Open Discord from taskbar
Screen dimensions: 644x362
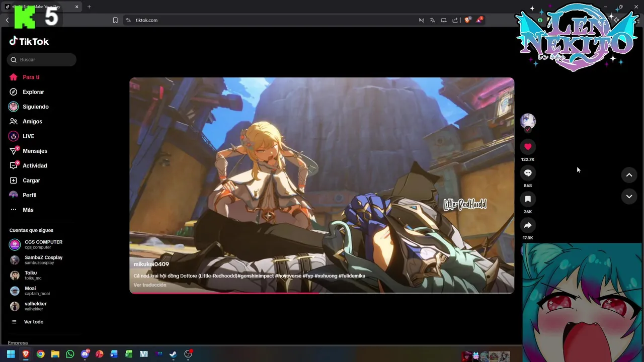point(85,354)
